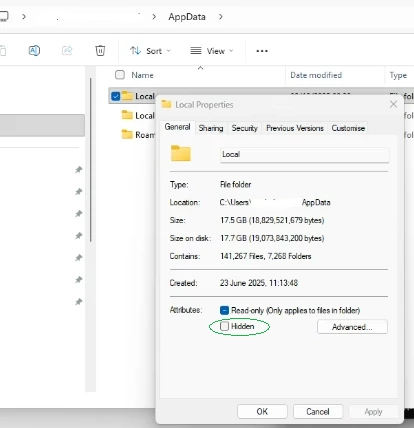This screenshot has height=428, width=414.
Task: Switch to the Previous Versions tab
Action: pyautogui.click(x=295, y=128)
